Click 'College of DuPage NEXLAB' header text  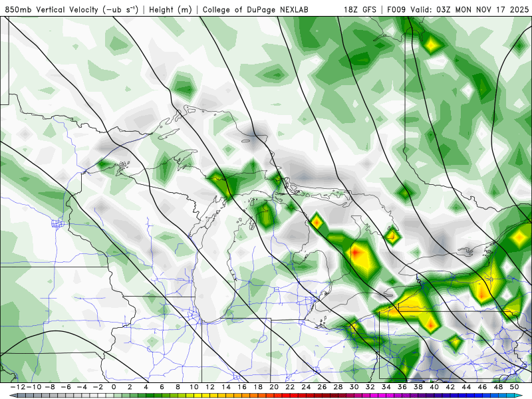point(255,9)
